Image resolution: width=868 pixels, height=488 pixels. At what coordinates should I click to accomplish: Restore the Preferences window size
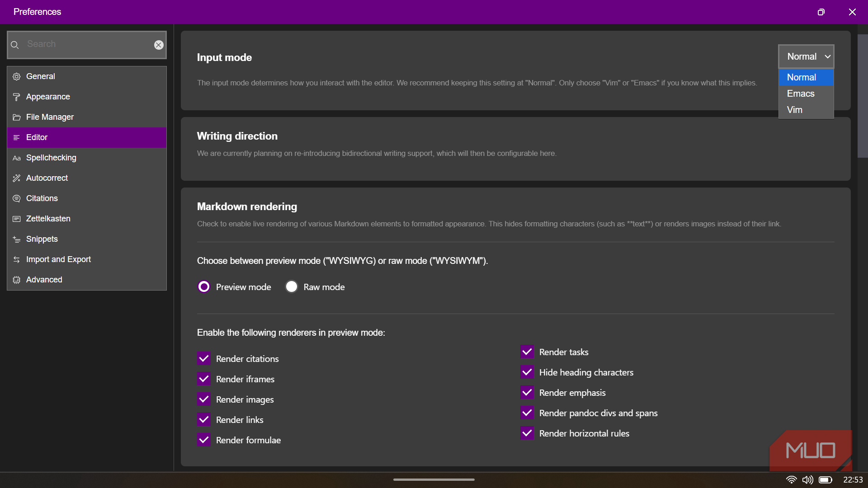(x=821, y=12)
